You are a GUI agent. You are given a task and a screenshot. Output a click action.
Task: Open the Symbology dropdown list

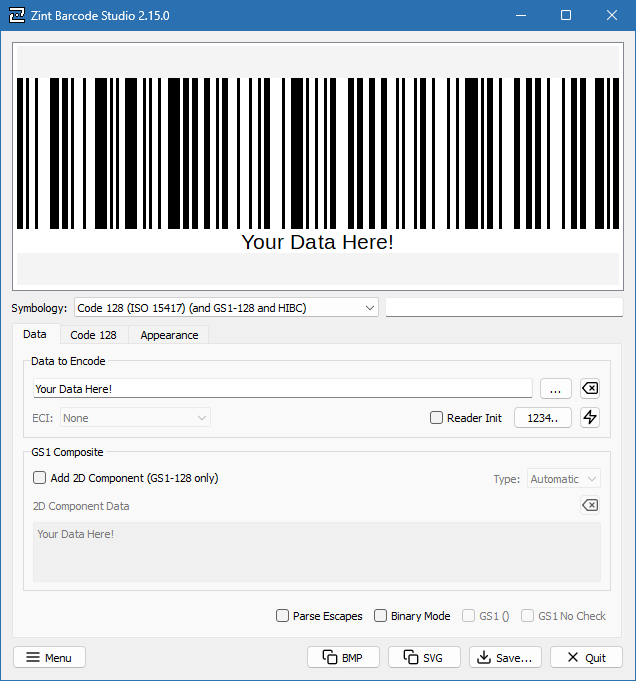[226, 307]
